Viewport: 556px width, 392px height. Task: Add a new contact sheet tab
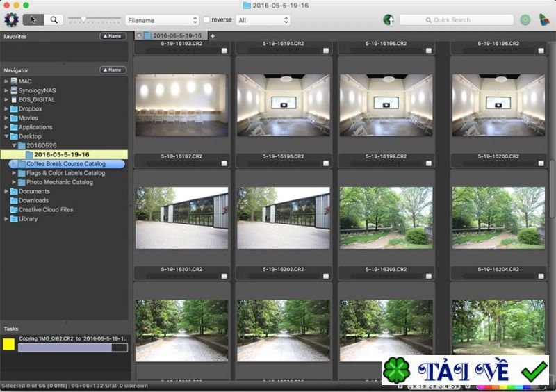(x=212, y=35)
